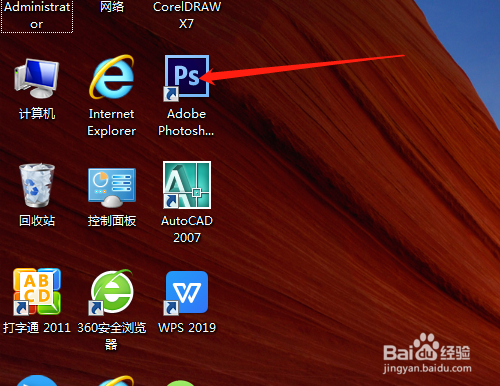
Task: Click the '360安全浏览器' label text
Action: [112, 336]
